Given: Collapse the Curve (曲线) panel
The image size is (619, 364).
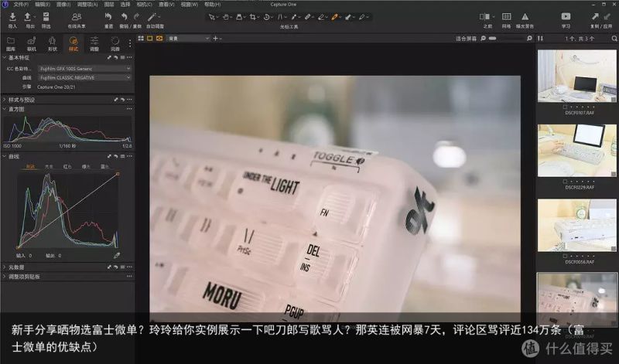Looking at the screenshot, I should click(5, 157).
